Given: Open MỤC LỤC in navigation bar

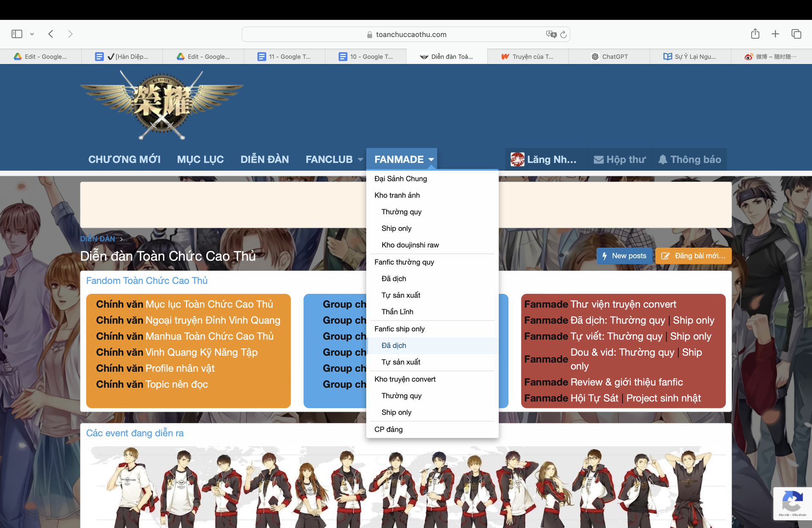Looking at the screenshot, I should coord(200,159).
